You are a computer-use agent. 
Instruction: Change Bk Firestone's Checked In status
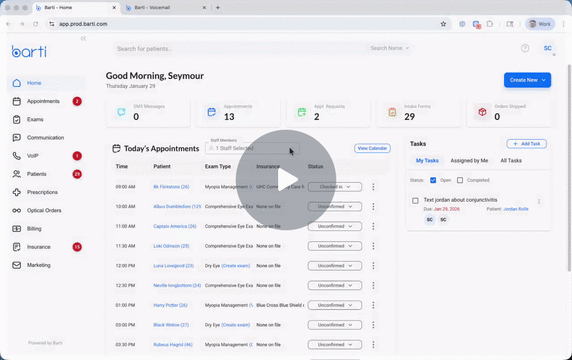335,187
